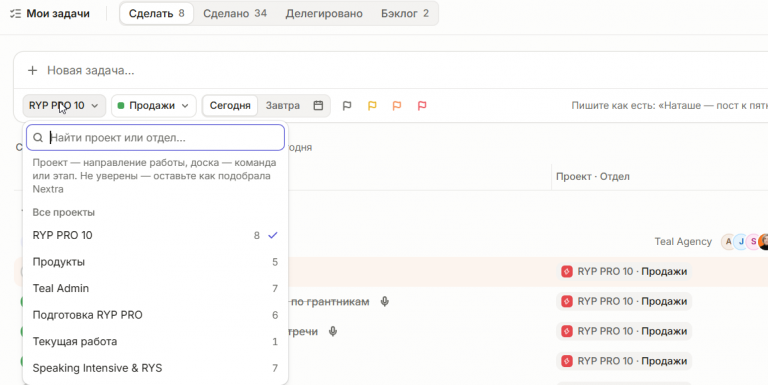Open the Делегировано tab
The width and height of the screenshot is (768, 385).
[324, 13]
